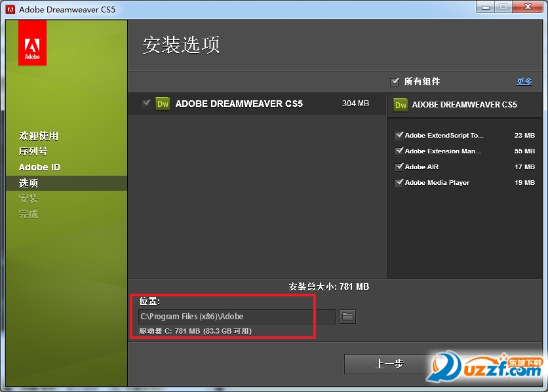548x392 pixels.
Task: Toggle the 所有组件 checkbox
Action: (395, 82)
